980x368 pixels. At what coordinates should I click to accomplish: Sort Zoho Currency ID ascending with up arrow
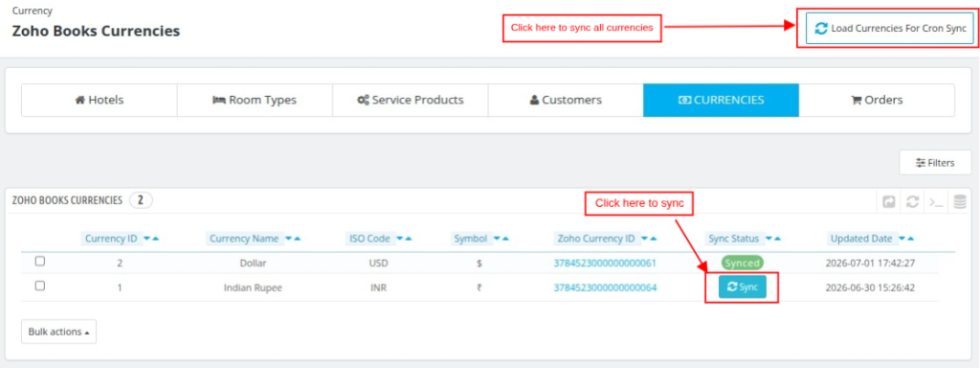[x=653, y=239]
